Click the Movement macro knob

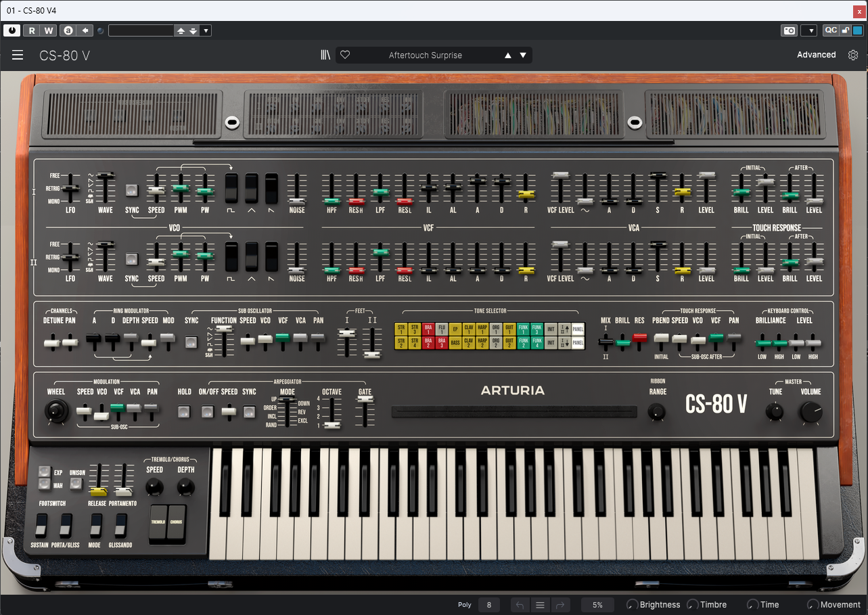813,605
